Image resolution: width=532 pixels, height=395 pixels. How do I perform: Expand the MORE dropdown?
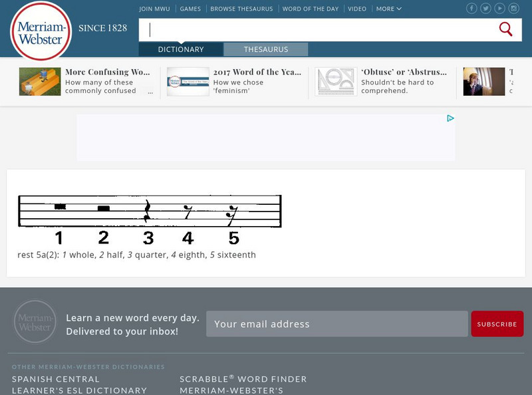click(387, 9)
